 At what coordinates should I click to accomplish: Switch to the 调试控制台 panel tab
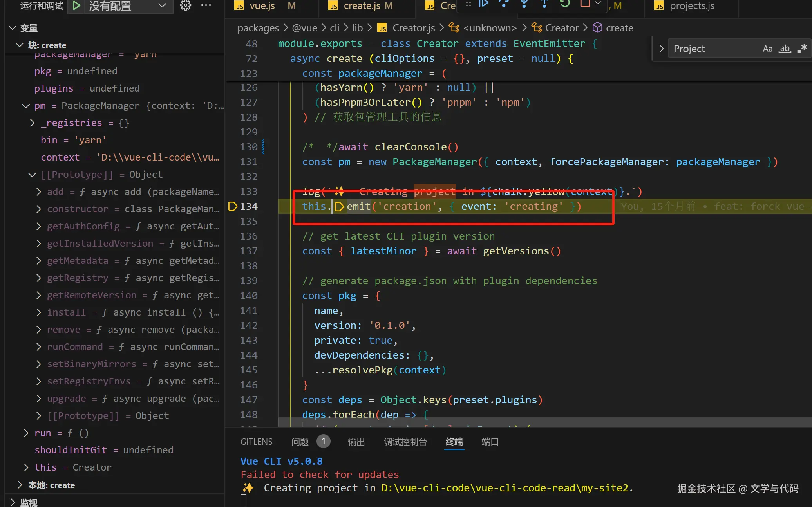click(x=405, y=442)
